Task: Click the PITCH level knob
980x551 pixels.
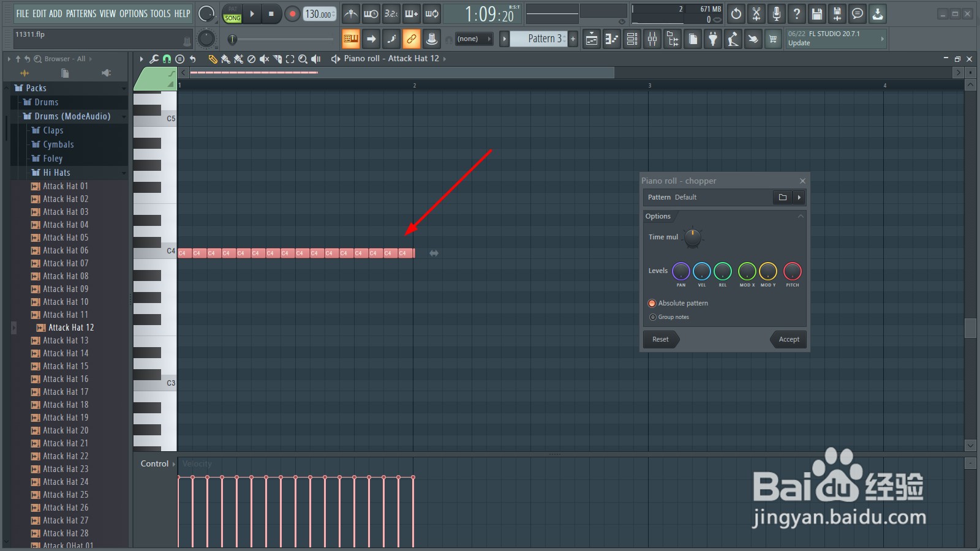Action: tap(793, 271)
